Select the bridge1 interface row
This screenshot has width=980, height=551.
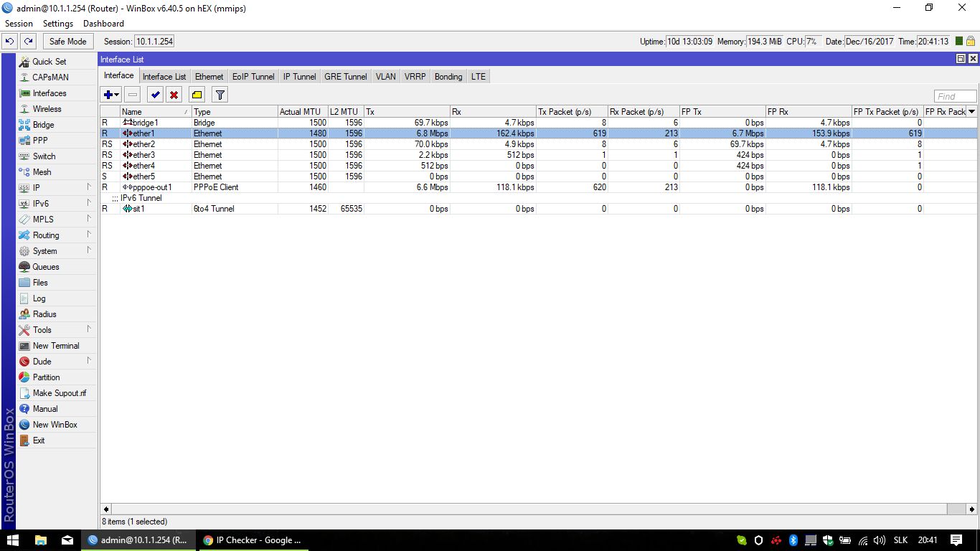tap(538, 123)
